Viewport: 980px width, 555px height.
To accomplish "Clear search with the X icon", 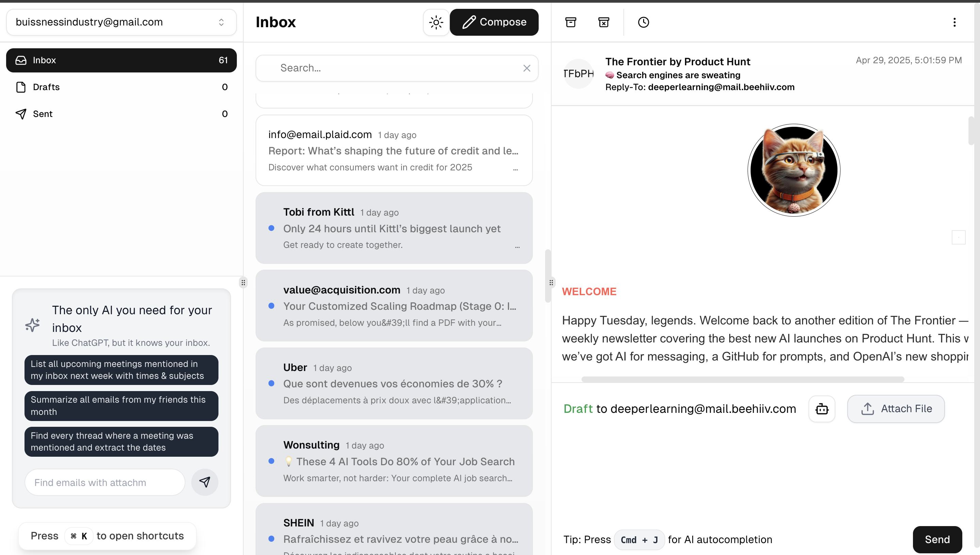I will pos(527,68).
